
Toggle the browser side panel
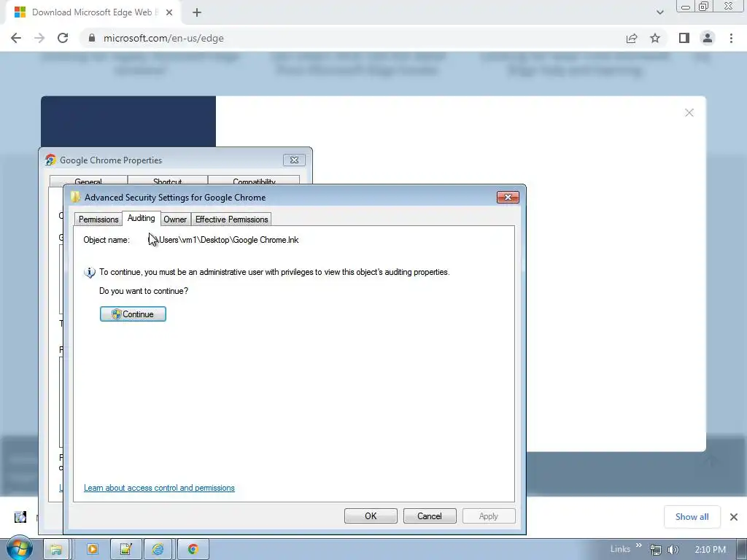[x=684, y=38]
